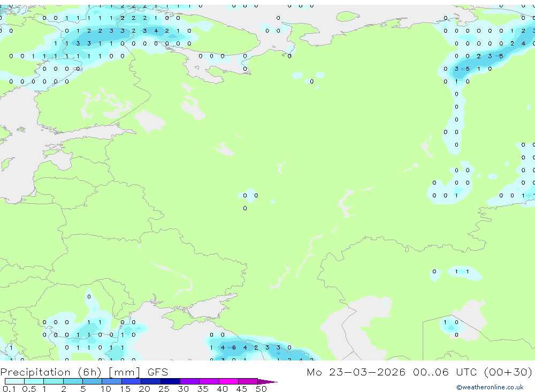Click the '35' legend label

coord(203,389)
